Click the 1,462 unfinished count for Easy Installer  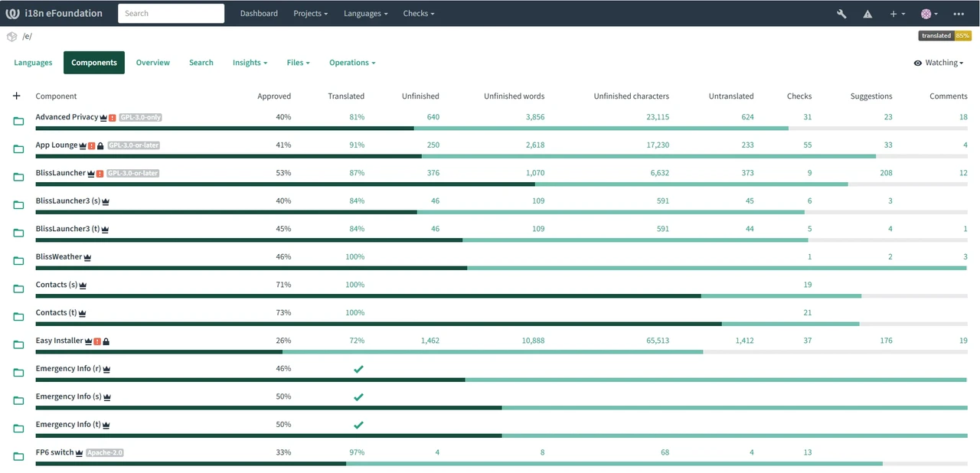pos(430,341)
